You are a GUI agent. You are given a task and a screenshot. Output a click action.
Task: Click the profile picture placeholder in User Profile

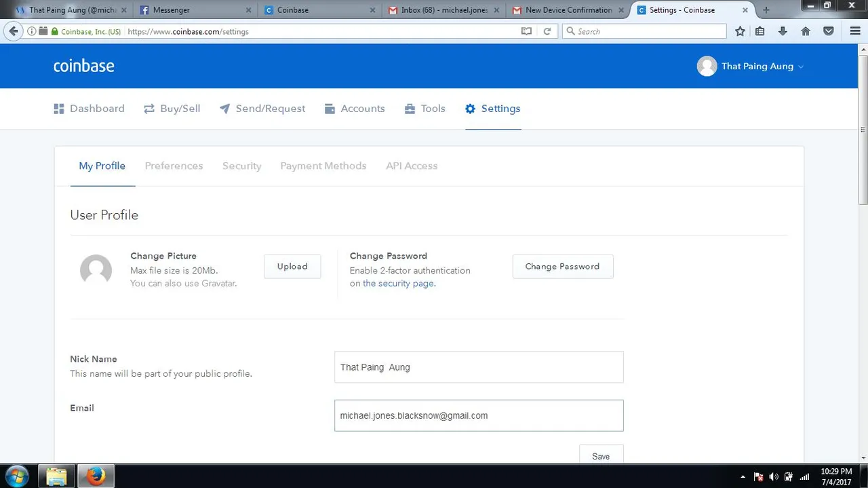click(96, 270)
